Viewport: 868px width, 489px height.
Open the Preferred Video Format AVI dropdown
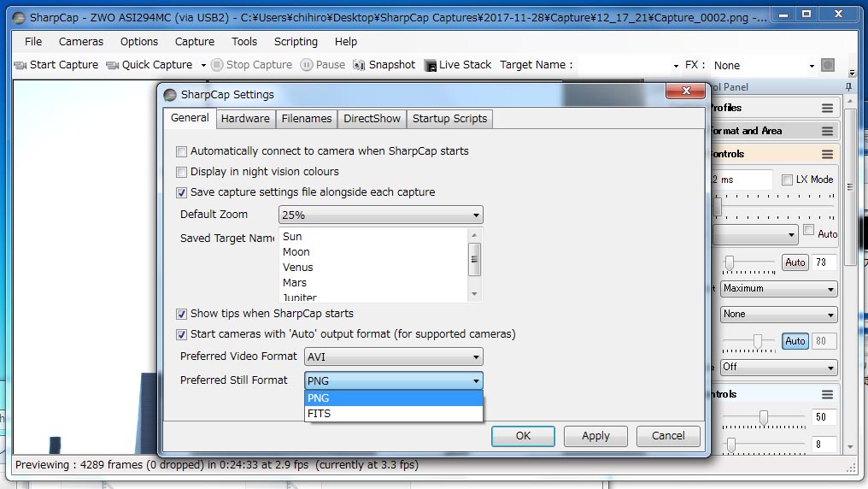point(394,356)
